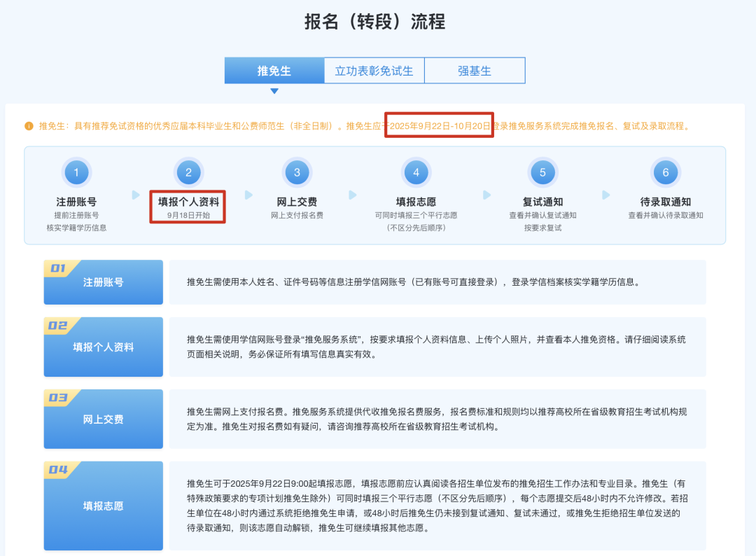Click the 复试通知 step label
756x556 pixels.
pyautogui.click(x=542, y=202)
